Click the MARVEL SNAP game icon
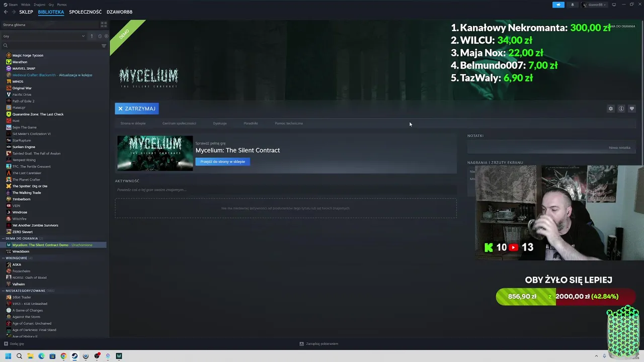The image size is (644, 362). click(9, 68)
